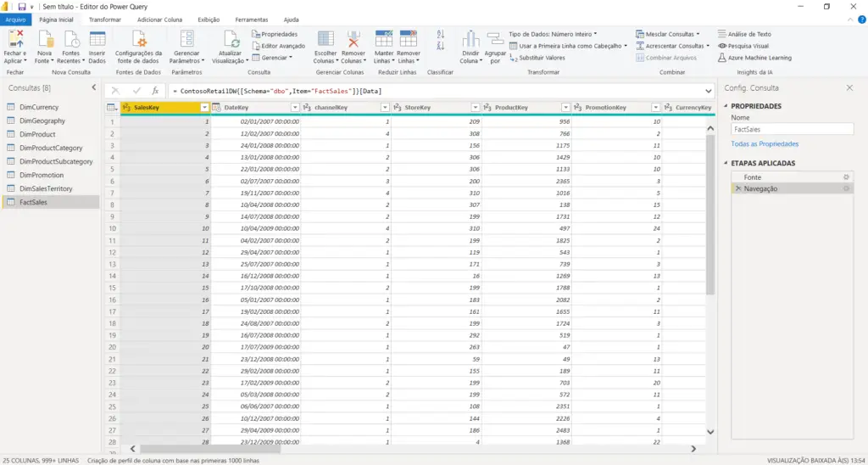Click the Dividir Coluna icon
868x465 pixels.
click(x=471, y=39)
